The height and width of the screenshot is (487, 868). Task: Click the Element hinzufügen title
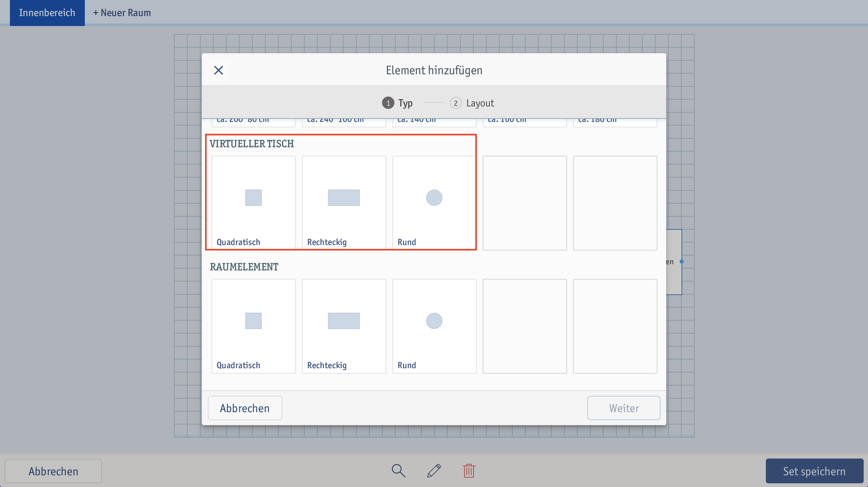[434, 71]
